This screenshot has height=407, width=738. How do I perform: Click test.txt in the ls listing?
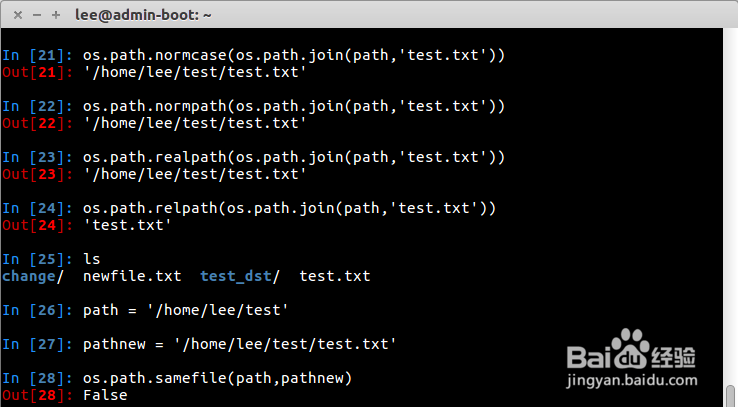click(336, 276)
